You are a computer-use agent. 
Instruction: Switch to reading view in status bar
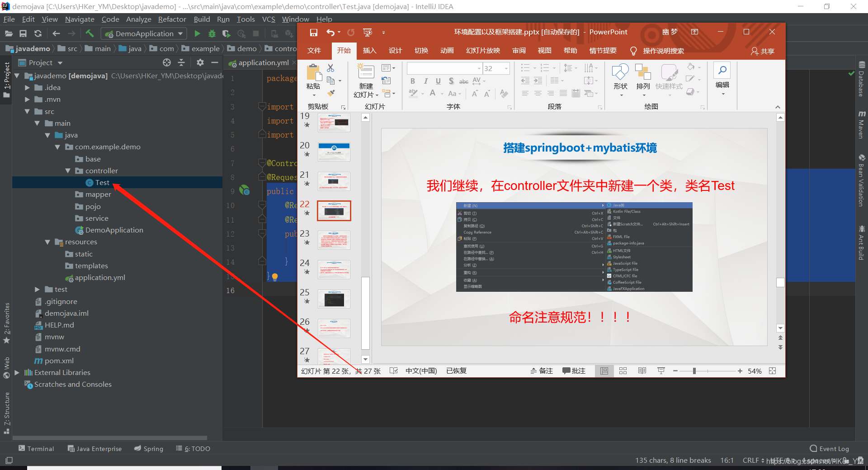[642, 371]
